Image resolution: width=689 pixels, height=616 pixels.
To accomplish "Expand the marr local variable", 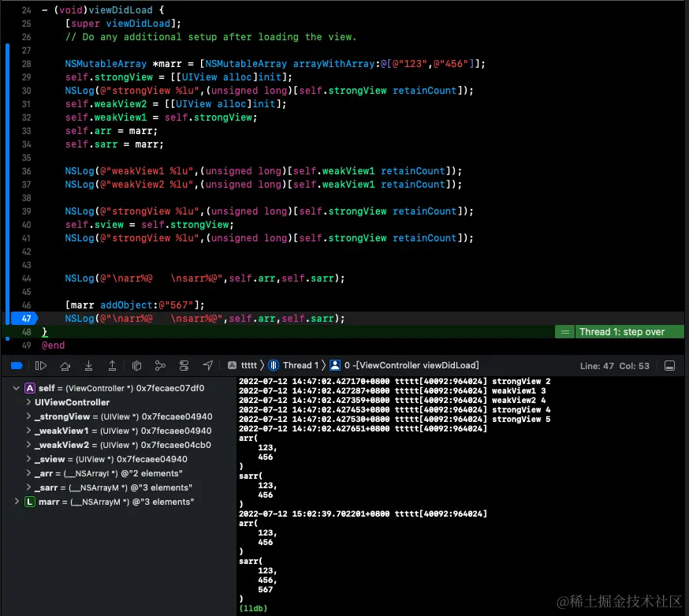I will tap(17, 502).
